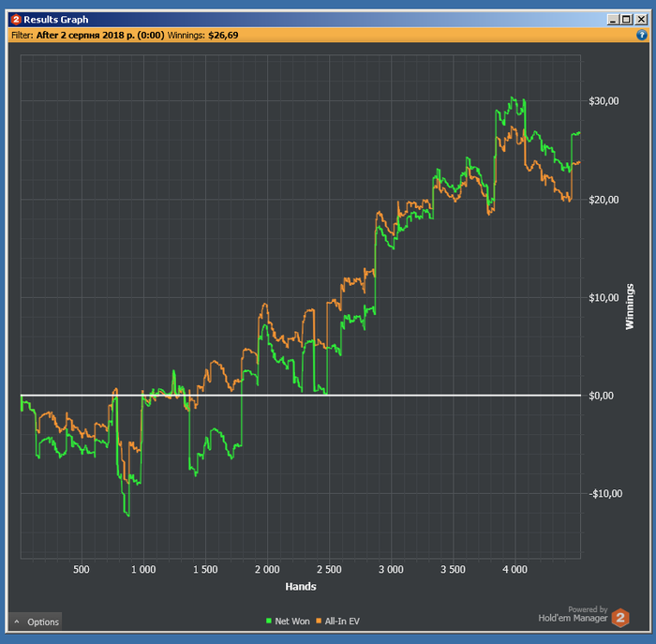Click the 3 500 hands x-axis label
The image size is (656, 644).
tap(453, 569)
